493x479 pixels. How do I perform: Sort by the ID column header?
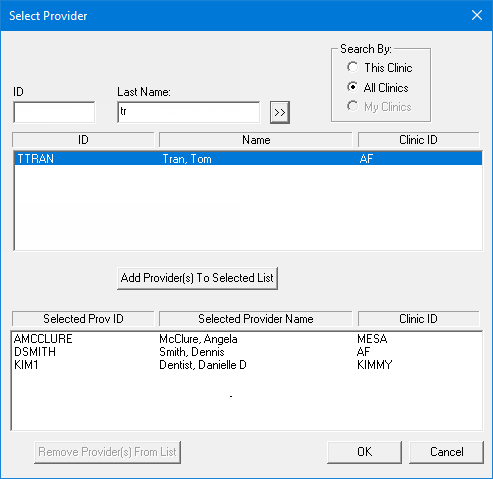[x=83, y=140]
